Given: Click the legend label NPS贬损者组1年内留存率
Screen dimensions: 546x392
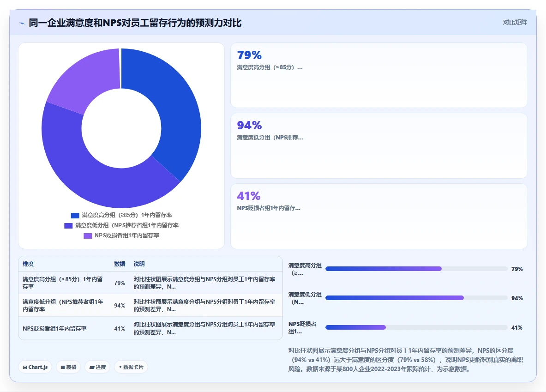Looking at the screenshot, I should tap(127, 235).
